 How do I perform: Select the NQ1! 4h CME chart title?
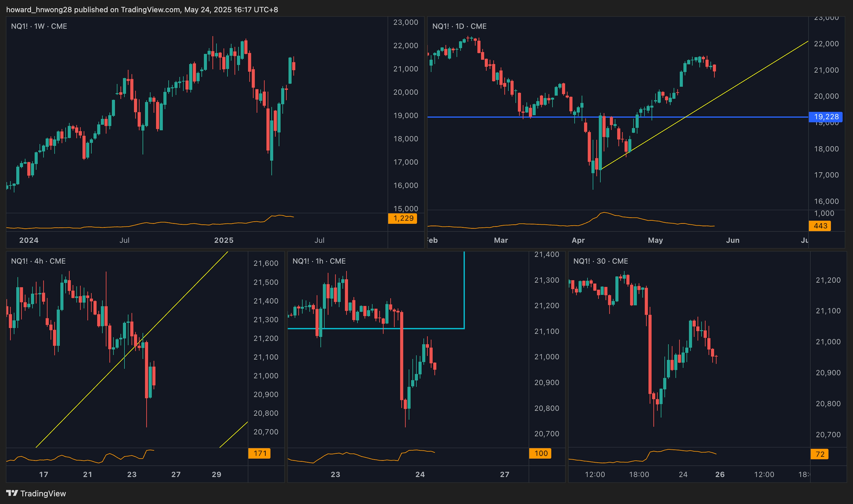pyautogui.click(x=38, y=261)
